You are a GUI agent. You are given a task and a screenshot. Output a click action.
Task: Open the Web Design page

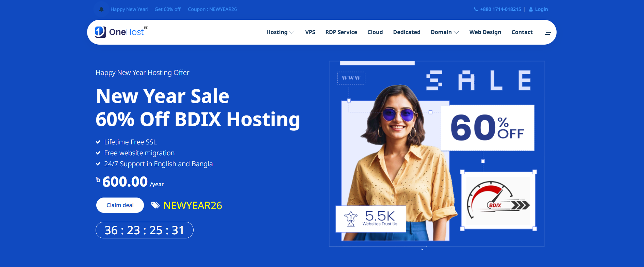485,32
